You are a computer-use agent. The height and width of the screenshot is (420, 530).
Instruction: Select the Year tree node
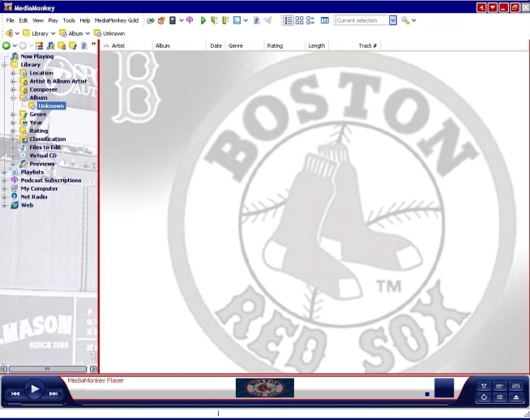[x=36, y=122]
